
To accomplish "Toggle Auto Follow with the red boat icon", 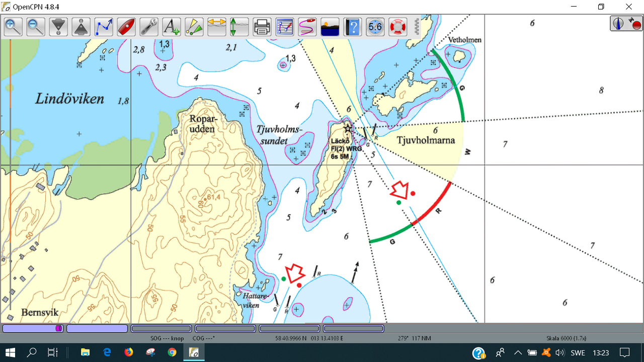I will [x=126, y=26].
